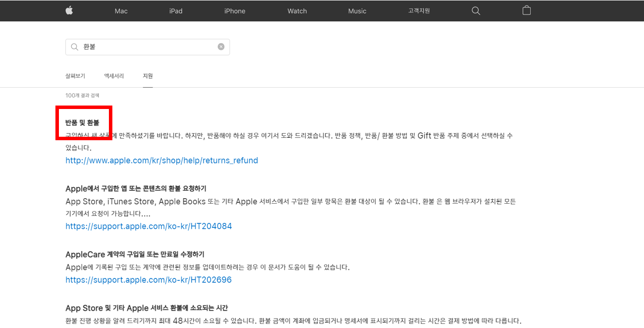Click the description starting Apple에 기록된 구입
The width and height of the screenshot is (644, 328).
click(207, 267)
